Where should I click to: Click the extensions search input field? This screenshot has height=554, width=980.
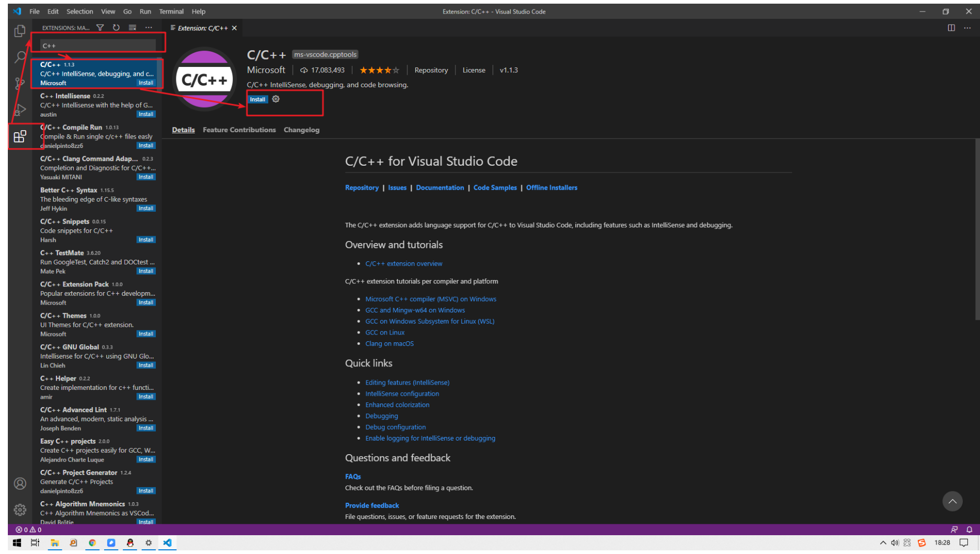click(x=98, y=45)
